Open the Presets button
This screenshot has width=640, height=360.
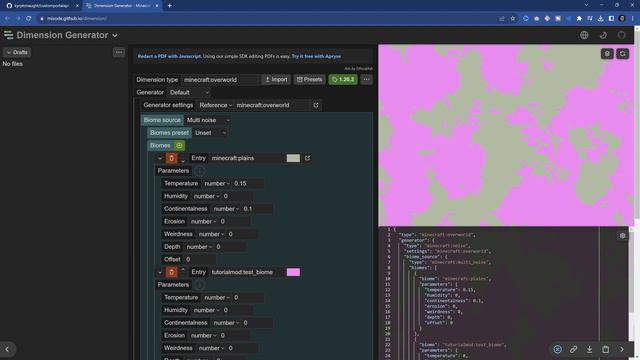pyautogui.click(x=309, y=80)
